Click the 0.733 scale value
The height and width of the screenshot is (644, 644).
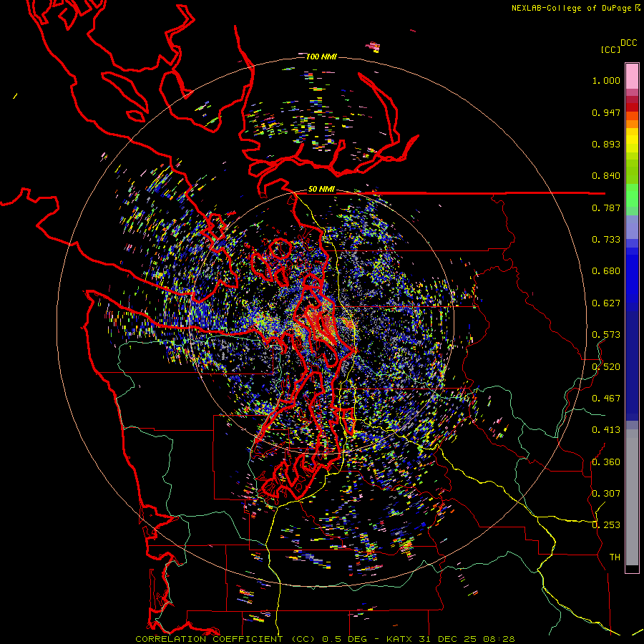606,240
